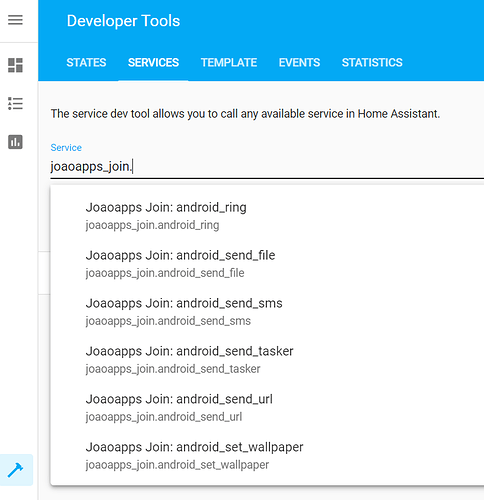The image size is (484, 500).
Task: Switch to the Statistics tab
Action: (372, 63)
